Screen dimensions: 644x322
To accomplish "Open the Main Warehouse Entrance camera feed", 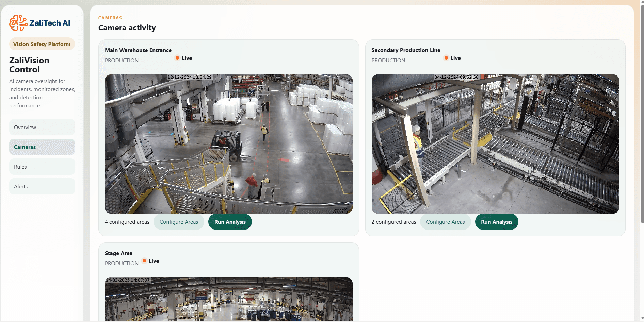I will pos(229,144).
